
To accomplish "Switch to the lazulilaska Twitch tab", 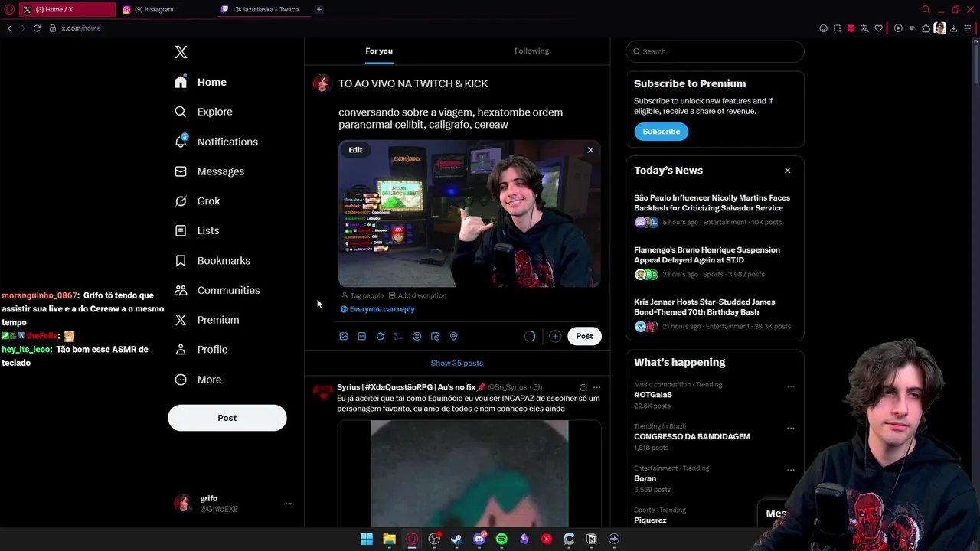I will [265, 9].
